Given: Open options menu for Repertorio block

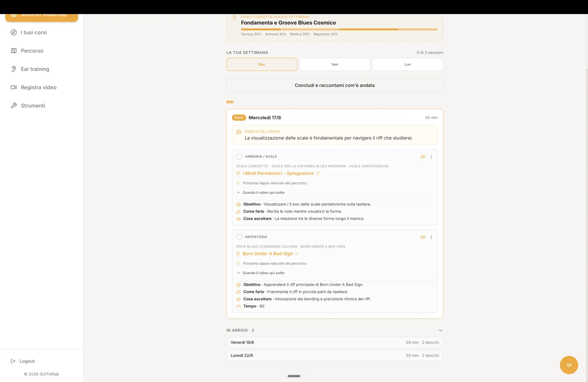Looking at the screenshot, I should tap(431, 237).
